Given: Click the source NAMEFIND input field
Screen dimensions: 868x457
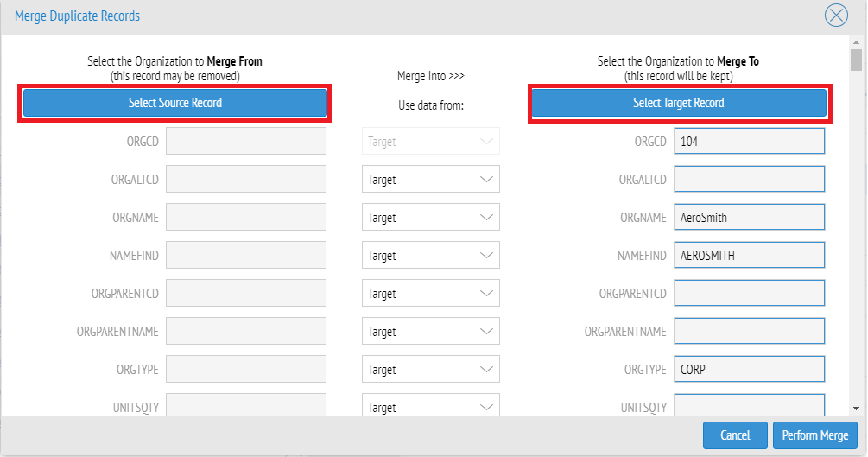Looking at the screenshot, I should click(x=246, y=256).
